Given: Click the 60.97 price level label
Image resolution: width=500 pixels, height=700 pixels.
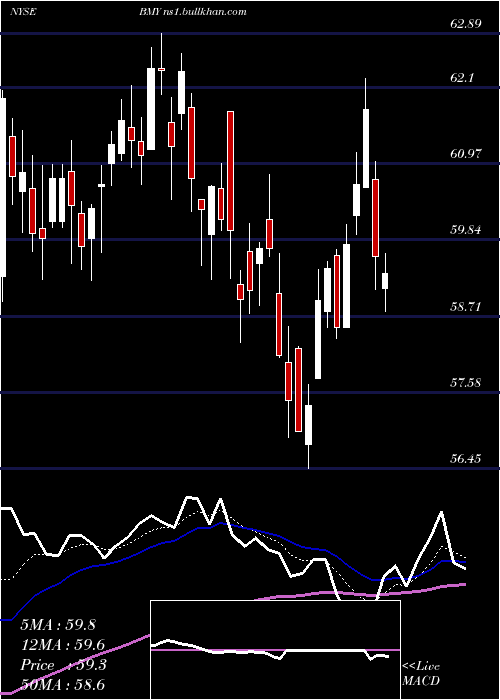Looking at the screenshot, I should pyautogui.click(x=466, y=154).
